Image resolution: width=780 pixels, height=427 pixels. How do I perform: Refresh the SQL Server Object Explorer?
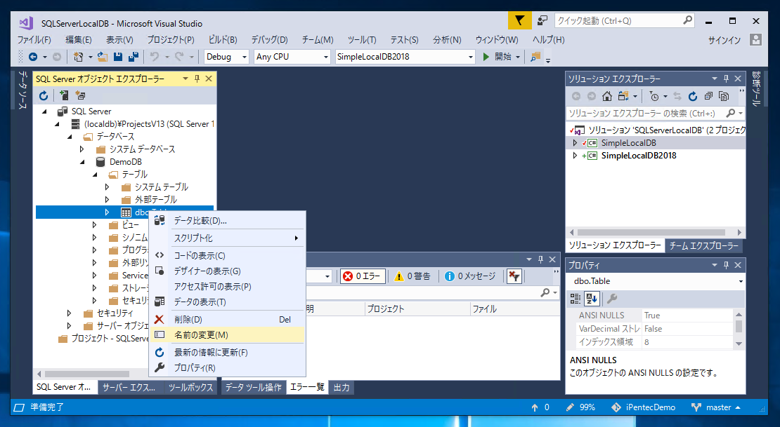pos(44,95)
